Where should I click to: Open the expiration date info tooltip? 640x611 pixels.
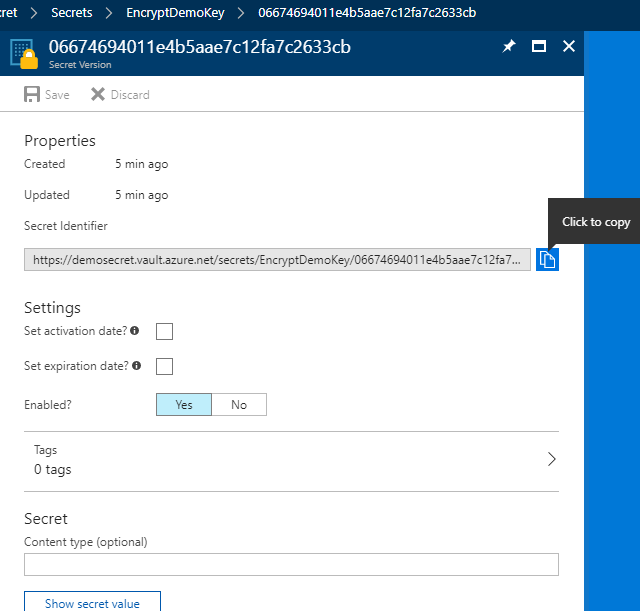pos(136,366)
